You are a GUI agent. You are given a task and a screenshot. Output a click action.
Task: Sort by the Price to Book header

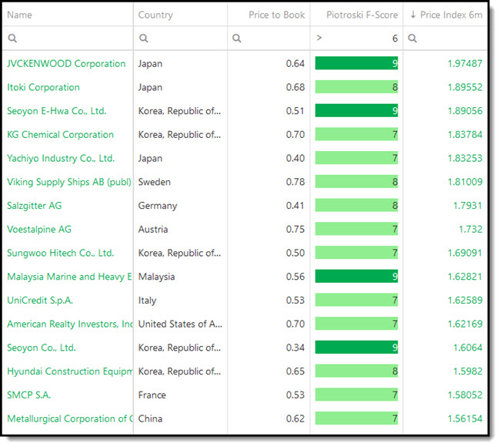click(277, 15)
